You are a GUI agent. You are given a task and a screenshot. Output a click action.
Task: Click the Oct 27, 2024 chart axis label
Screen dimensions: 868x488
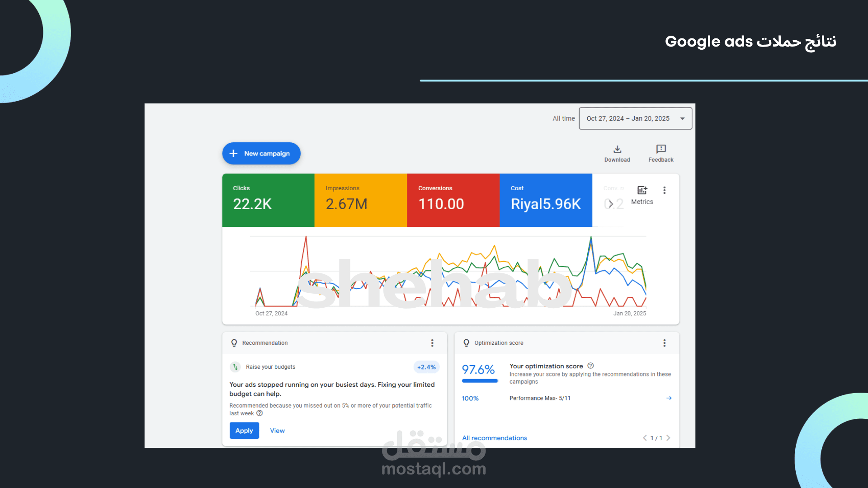(271, 314)
